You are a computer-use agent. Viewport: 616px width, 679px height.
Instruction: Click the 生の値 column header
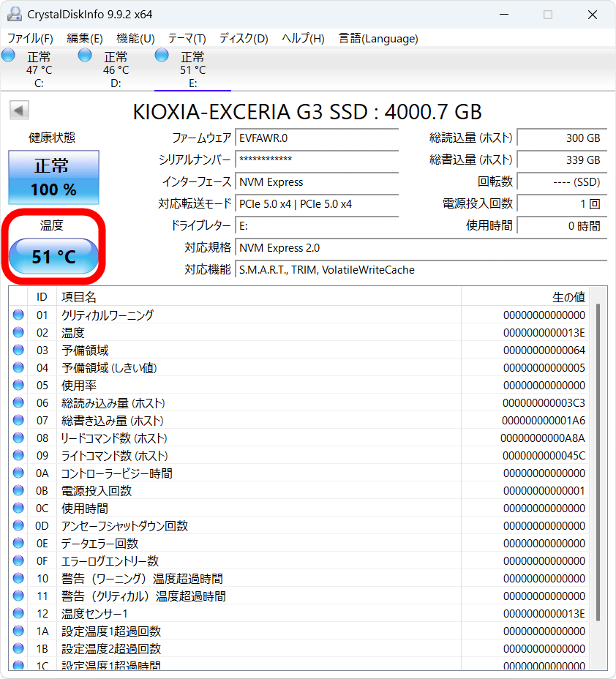[x=525, y=297]
